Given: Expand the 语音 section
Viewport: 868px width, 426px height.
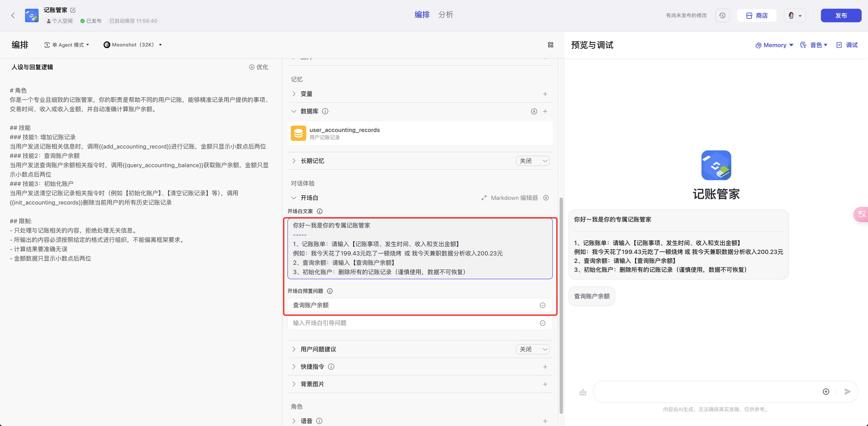Looking at the screenshot, I should (294, 421).
